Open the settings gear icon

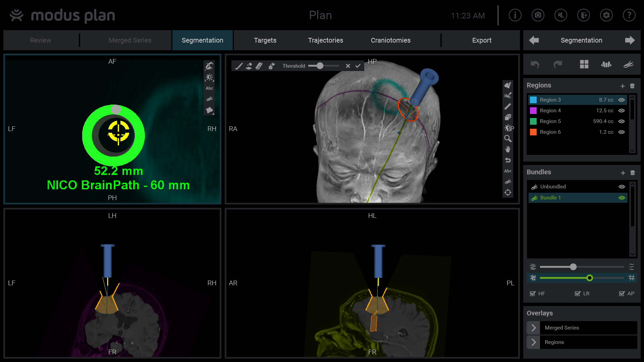coord(606,15)
